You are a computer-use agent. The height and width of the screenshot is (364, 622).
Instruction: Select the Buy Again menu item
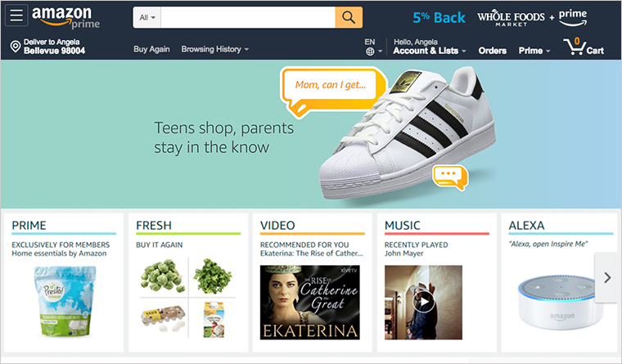pos(151,49)
